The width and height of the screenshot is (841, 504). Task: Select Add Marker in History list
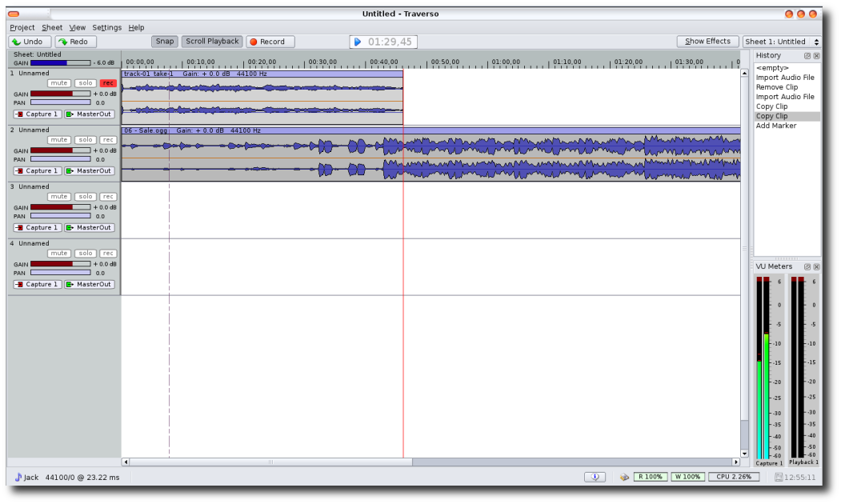tap(775, 126)
